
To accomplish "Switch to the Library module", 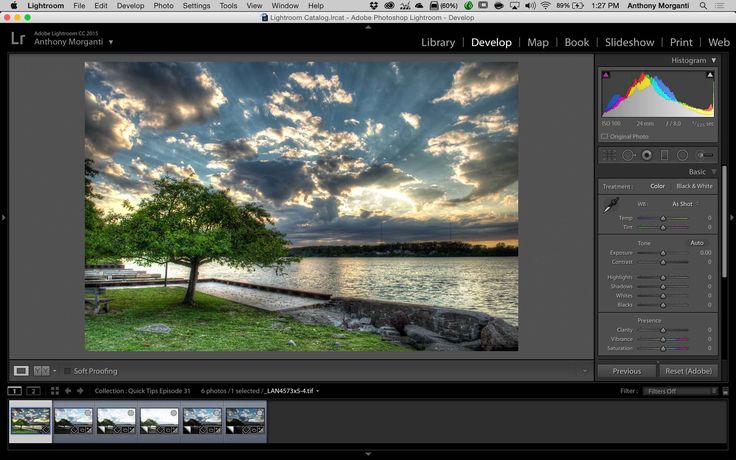I will pos(438,42).
